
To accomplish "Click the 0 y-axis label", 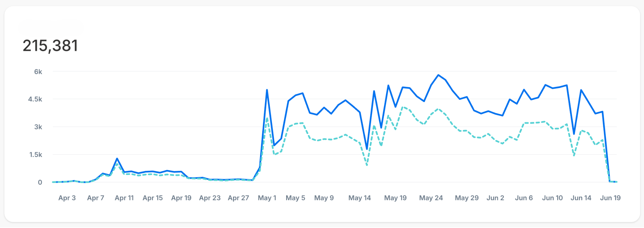I will 40,182.
